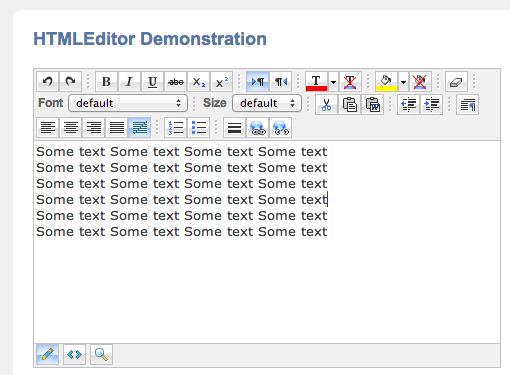Justify the text fully
Screen dimensions: 510x375
point(117,127)
